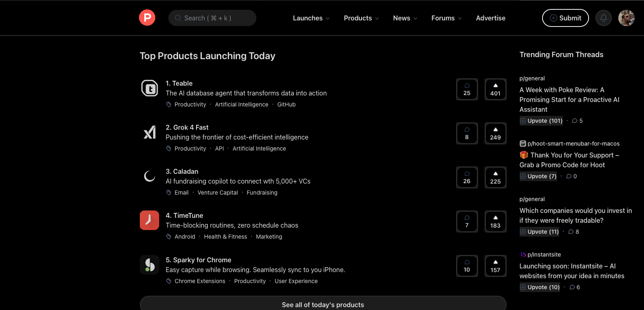Open Sparky's User Experience tag
The height and width of the screenshot is (310, 644).
(x=296, y=281)
